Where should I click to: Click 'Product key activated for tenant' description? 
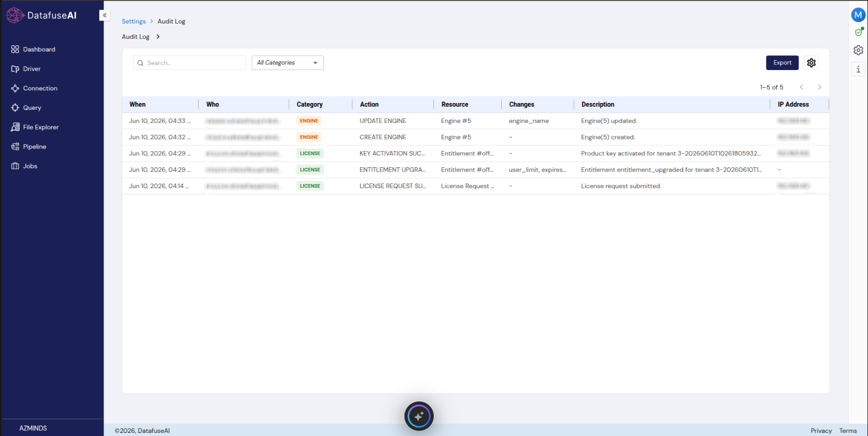coord(670,153)
